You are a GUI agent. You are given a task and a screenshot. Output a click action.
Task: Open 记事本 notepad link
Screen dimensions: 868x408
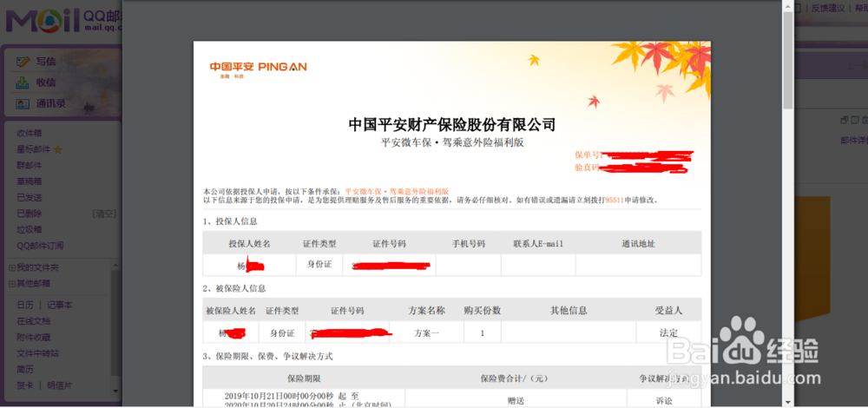tap(60, 305)
